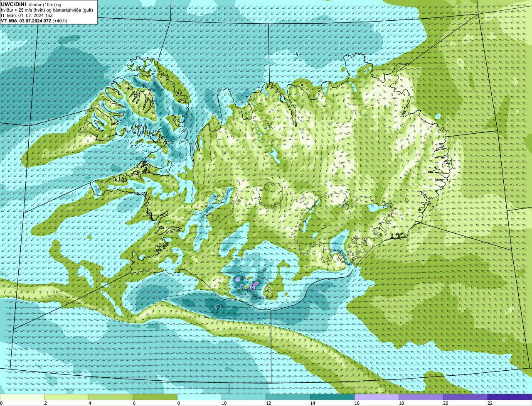Image resolution: width=532 pixels, height=406 pixels.
Task: Click the legend label "16"
Action: 357,403
